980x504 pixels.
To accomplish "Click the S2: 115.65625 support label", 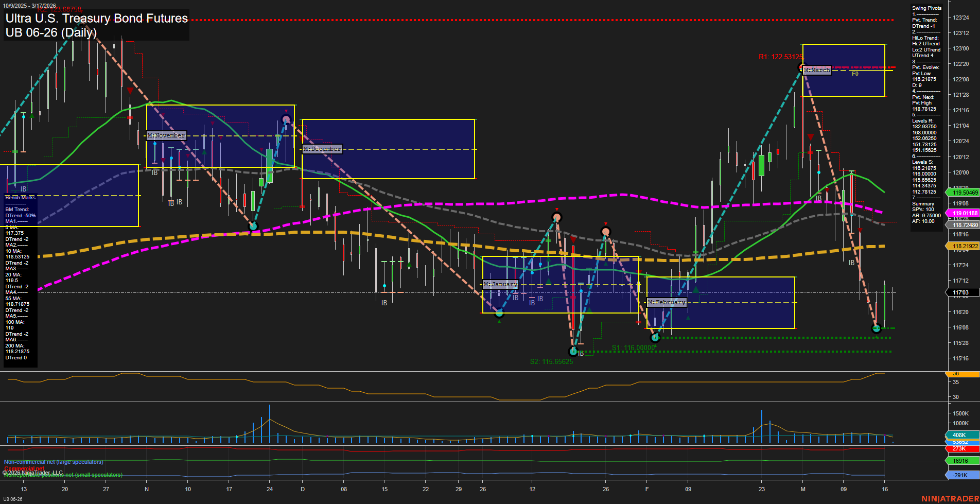I will point(551,362).
